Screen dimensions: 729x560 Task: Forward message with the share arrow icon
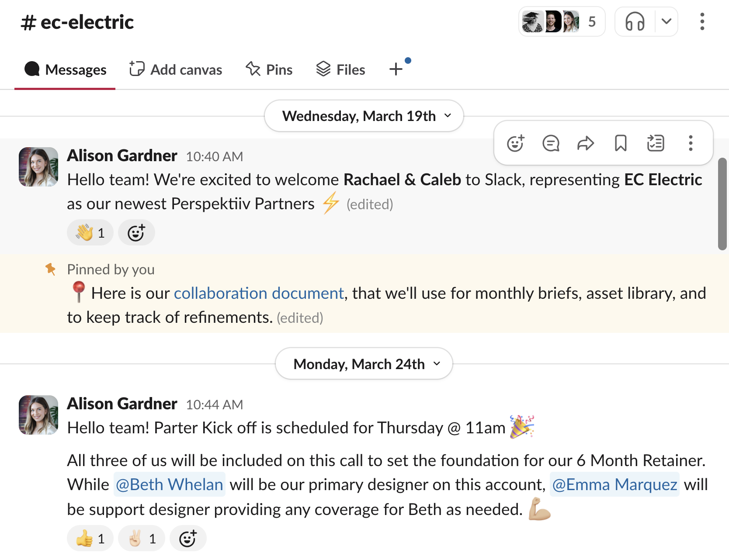[586, 143]
